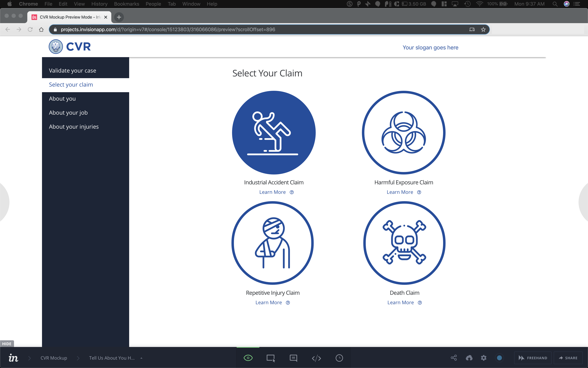Expand the Tell Us About You screen dropdown
This screenshot has width=588, height=368.
141,358
